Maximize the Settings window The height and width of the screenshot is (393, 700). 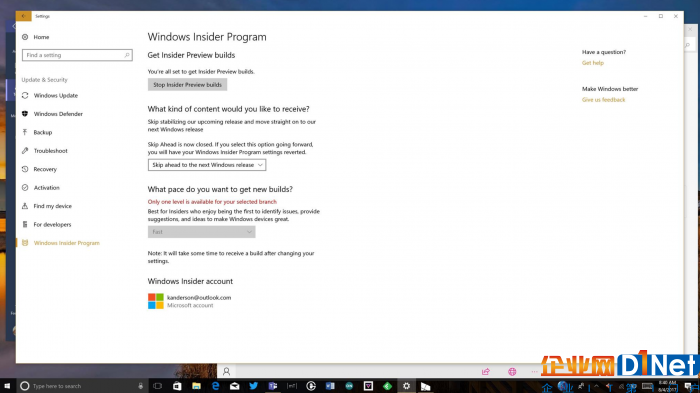coord(661,16)
